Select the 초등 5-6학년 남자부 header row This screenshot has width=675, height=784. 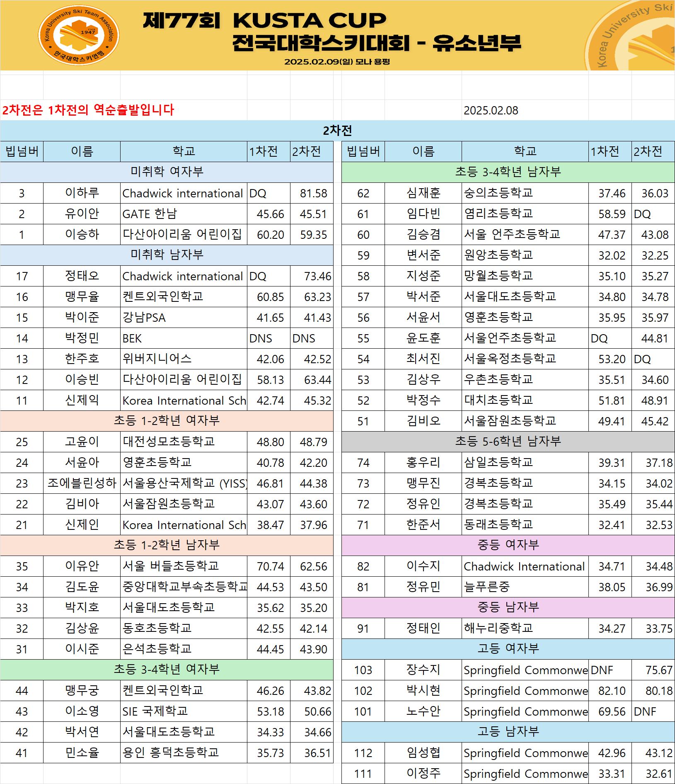508,442
